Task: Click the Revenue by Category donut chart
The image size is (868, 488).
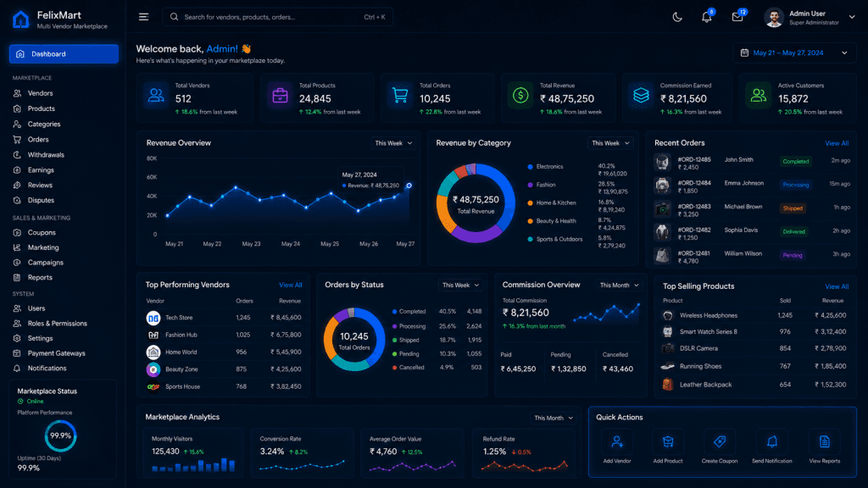Action: coord(476,203)
